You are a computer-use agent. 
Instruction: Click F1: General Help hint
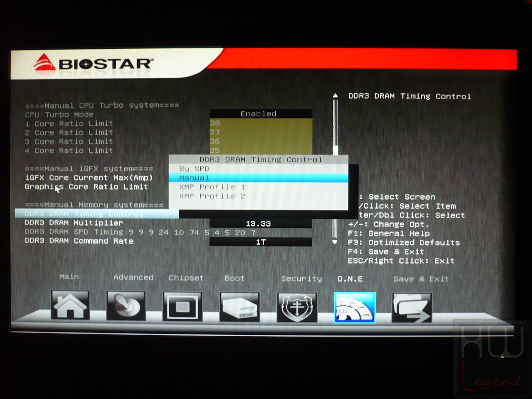tap(389, 233)
